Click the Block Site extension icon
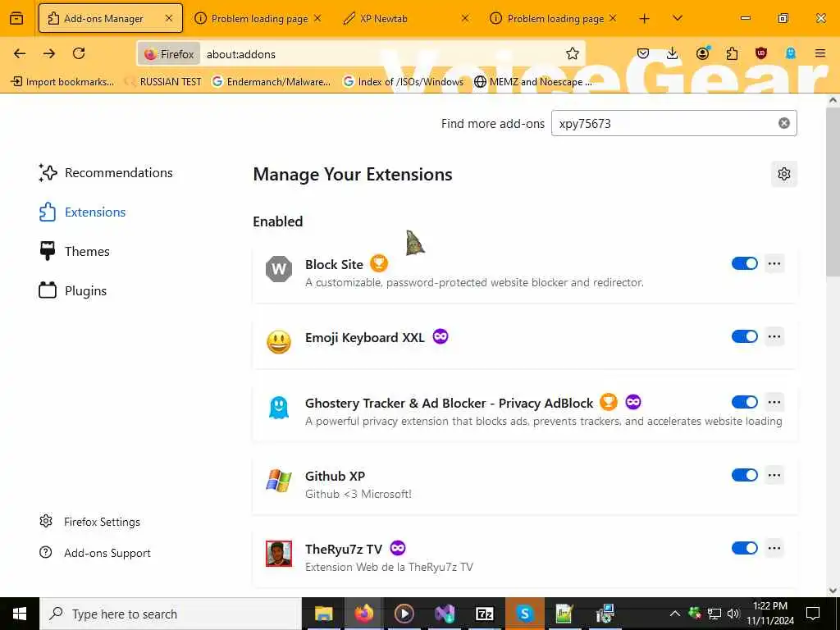The image size is (840, 630). pos(279,269)
